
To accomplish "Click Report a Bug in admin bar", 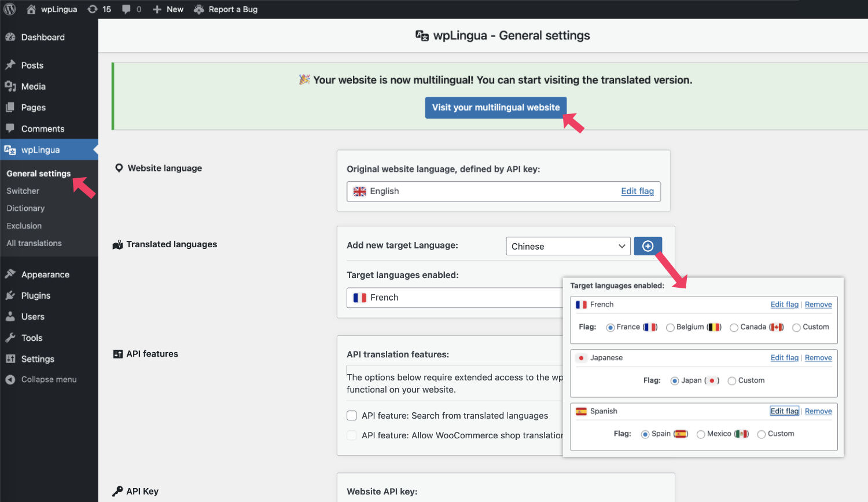I will pyautogui.click(x=233, y=9).
